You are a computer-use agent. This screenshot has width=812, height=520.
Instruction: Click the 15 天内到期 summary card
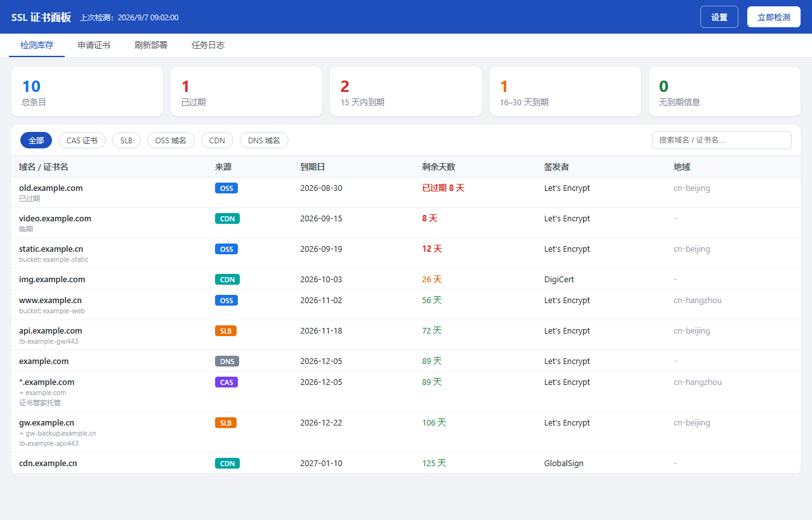[x=406, y=91]
